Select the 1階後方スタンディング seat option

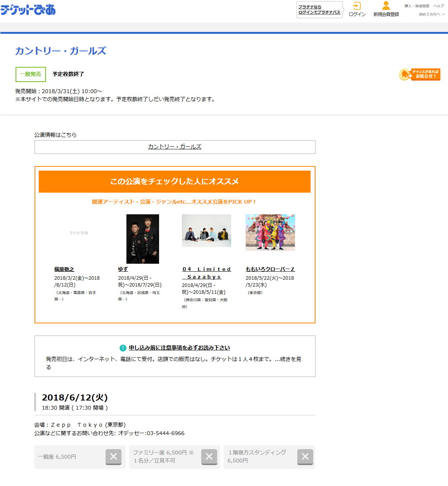point(269,457)
